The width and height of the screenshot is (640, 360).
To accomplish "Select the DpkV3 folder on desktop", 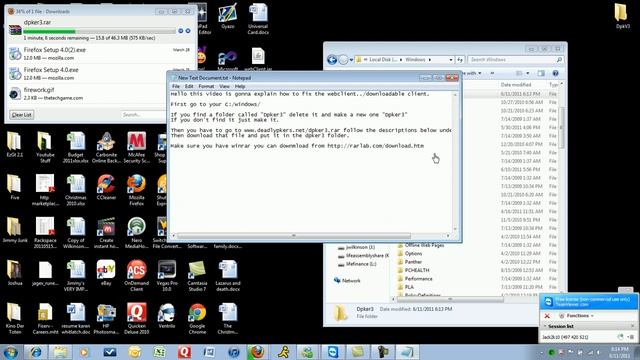I will 622,16.
